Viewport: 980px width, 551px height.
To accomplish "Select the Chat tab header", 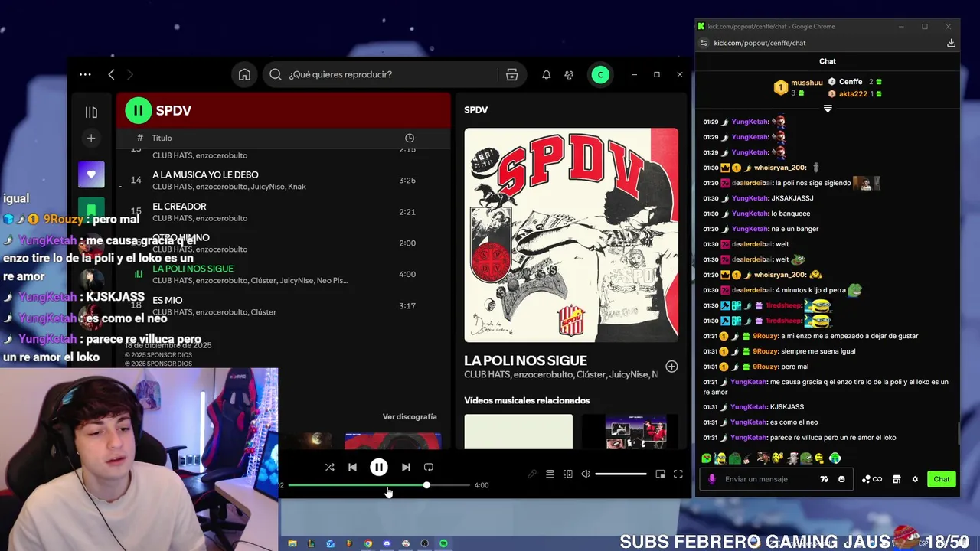I will 828,61.
